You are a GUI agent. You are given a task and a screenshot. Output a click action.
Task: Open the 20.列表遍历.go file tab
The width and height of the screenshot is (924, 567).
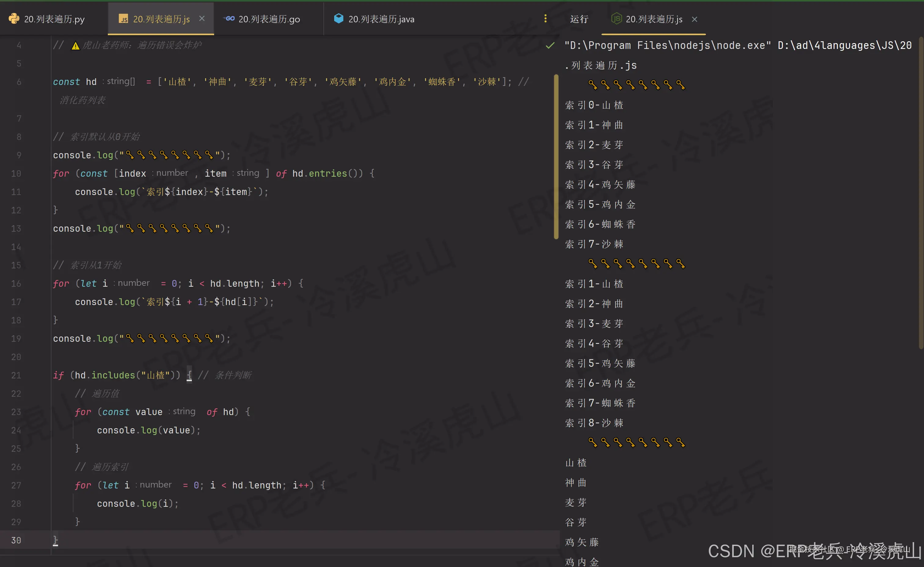(x=268, y=18)
